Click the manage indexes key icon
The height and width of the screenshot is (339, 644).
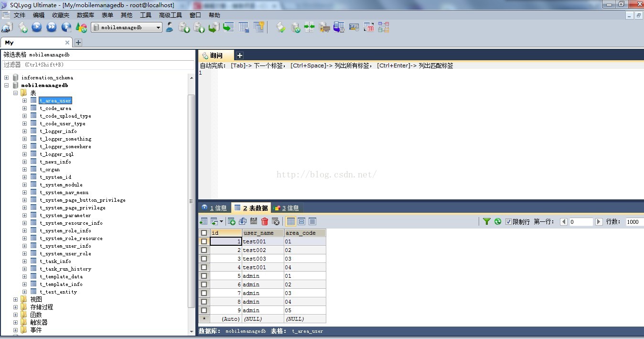[x=259, y=27]
